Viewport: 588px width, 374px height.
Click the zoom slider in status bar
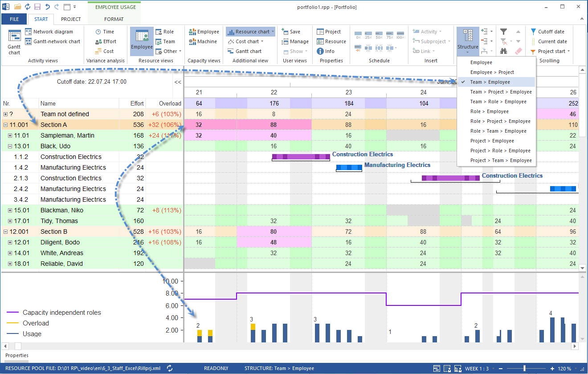525,369
